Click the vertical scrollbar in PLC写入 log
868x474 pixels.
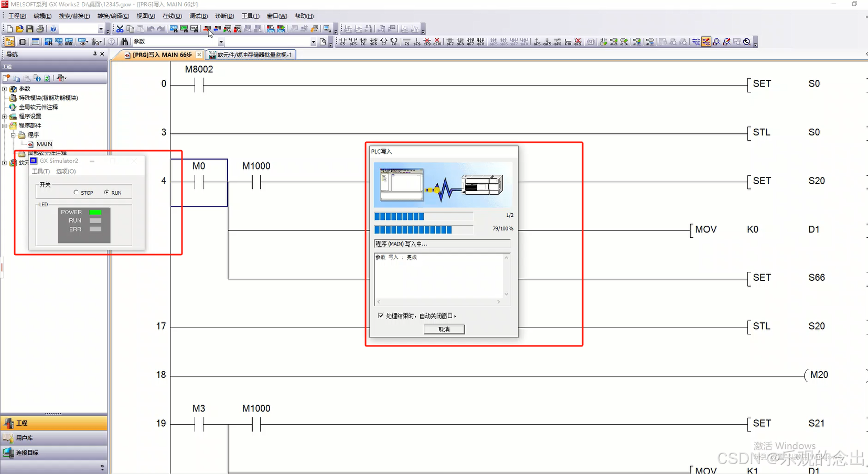[x=506, y=276]
